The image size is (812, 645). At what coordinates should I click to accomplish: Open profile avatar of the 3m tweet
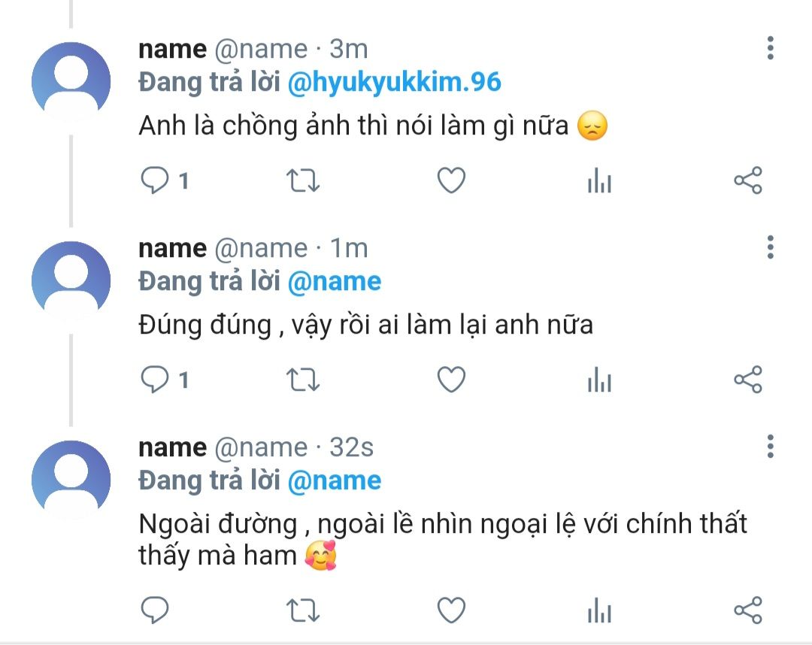71,80
